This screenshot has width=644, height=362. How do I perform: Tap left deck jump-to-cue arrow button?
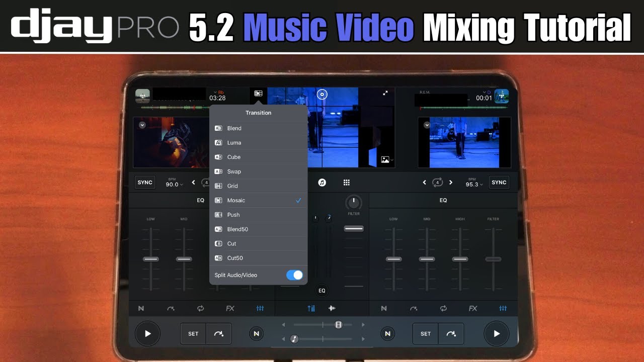[218, 333]
